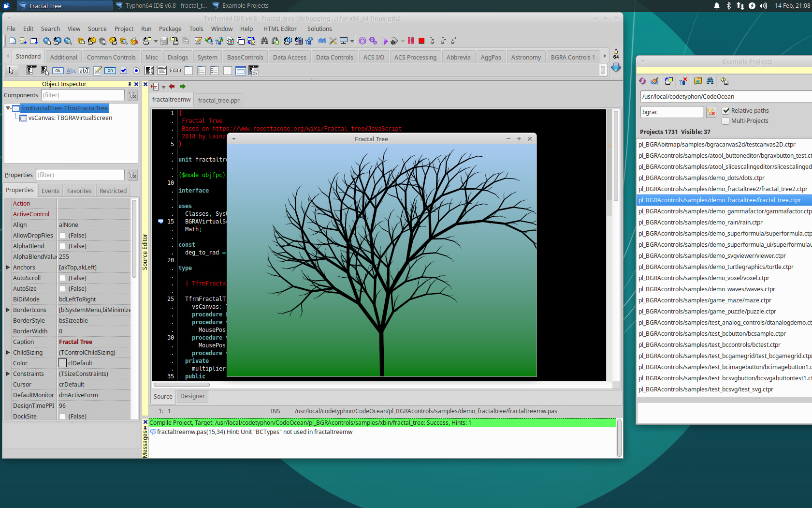Open the Fractal Tree window menu arrow

(x=234, y=139)
